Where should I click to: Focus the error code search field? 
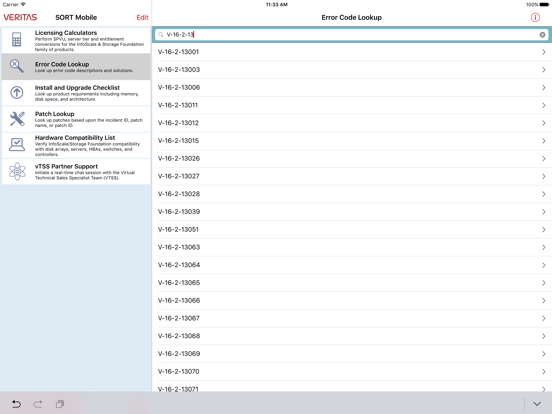pyautogui.click(x=351, y=34)
